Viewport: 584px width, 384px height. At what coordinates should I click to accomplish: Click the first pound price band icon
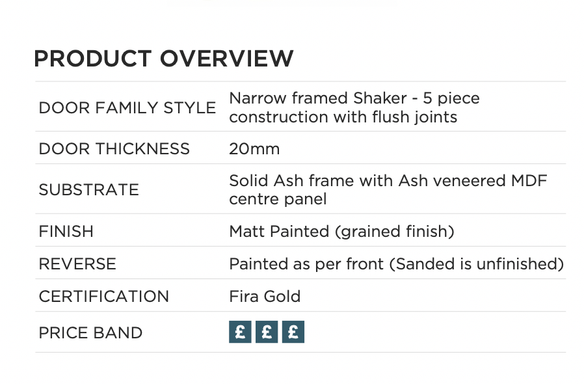click(x=240, y=332)
